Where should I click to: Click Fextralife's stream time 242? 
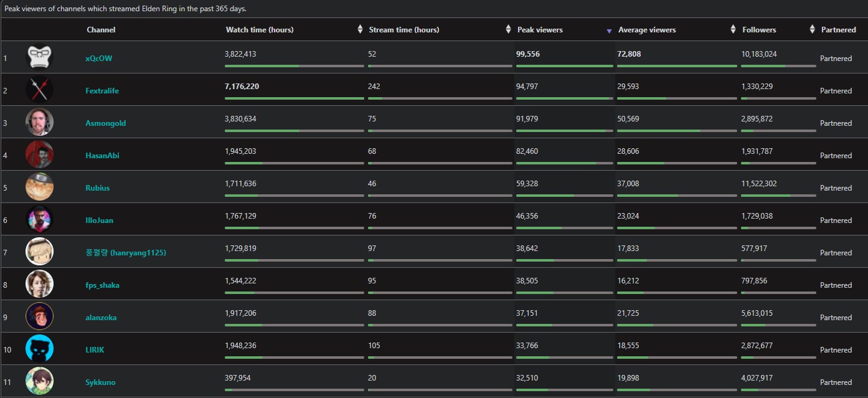click(x=374, y=87)
